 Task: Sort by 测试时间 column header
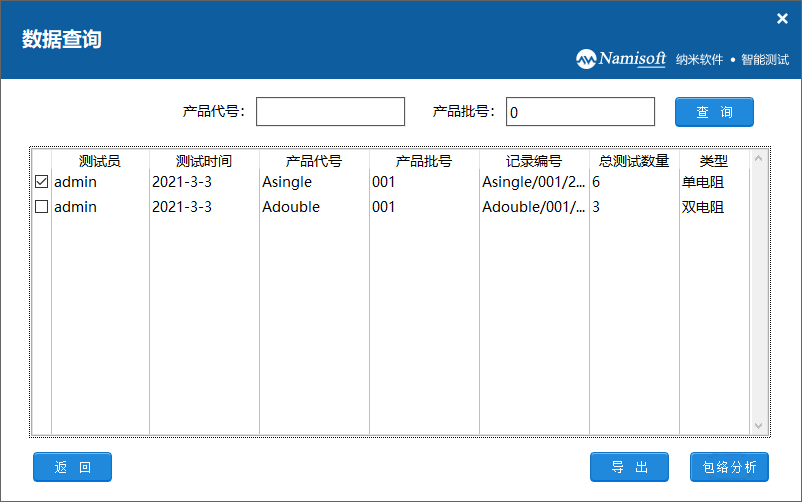(204, 161)
